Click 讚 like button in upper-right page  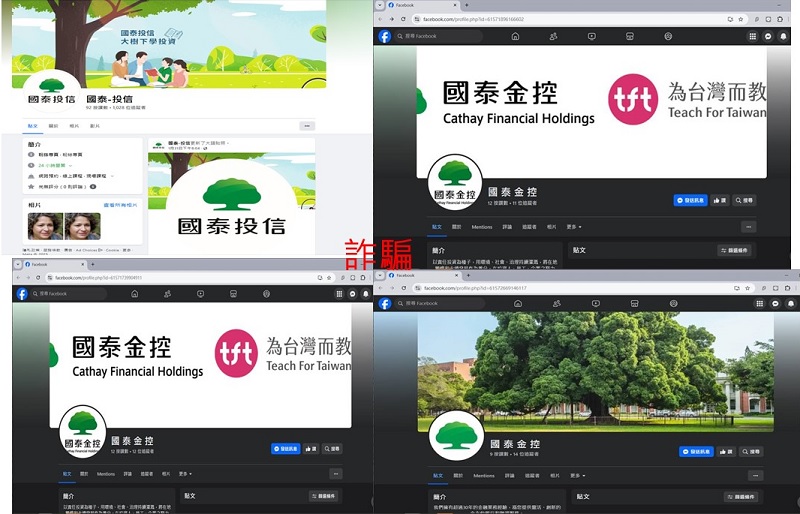(719, 200)
